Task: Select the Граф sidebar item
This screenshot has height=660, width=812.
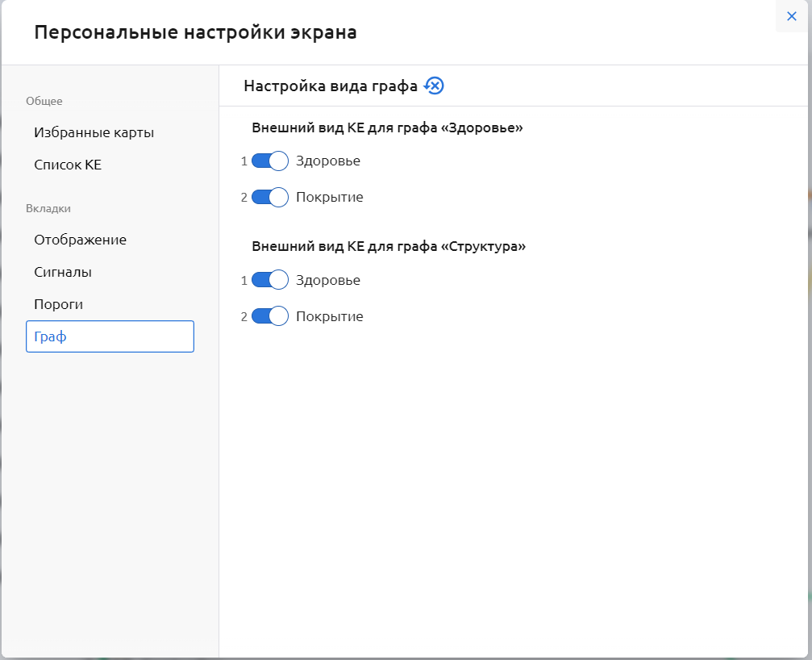Action: 110,336
